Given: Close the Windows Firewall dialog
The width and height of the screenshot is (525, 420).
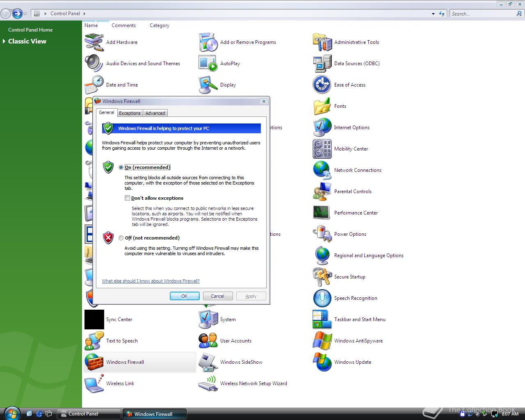Looking at the screenshot, I should click(264, 101).
